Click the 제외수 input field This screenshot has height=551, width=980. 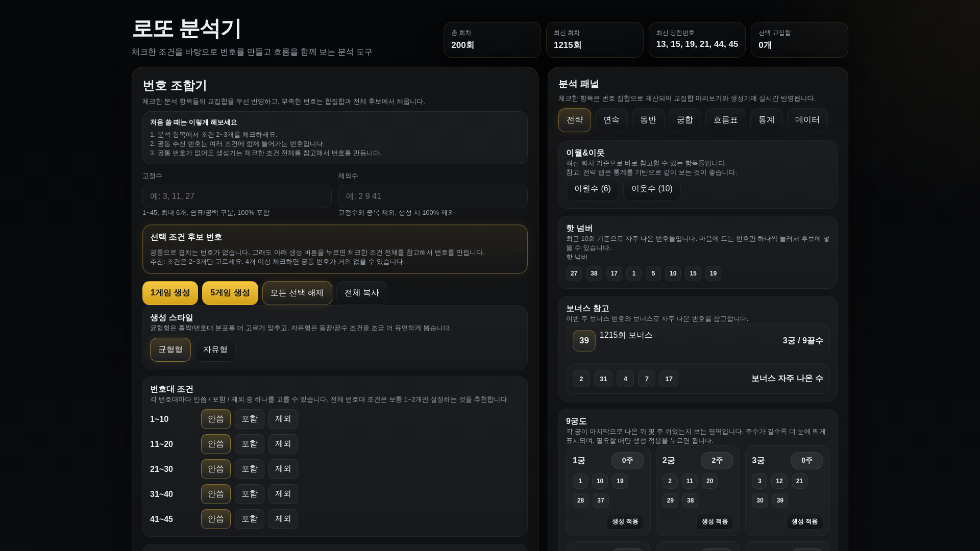432,196
